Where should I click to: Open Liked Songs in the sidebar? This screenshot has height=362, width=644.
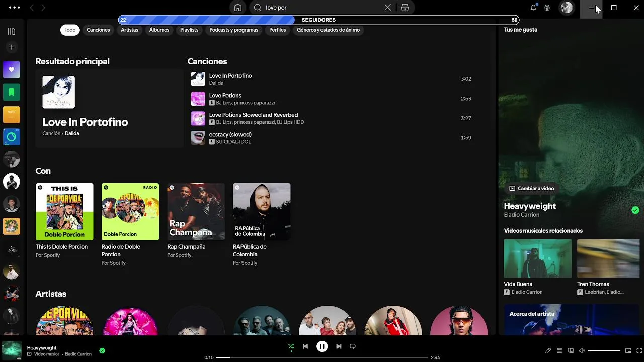(12, 70)
